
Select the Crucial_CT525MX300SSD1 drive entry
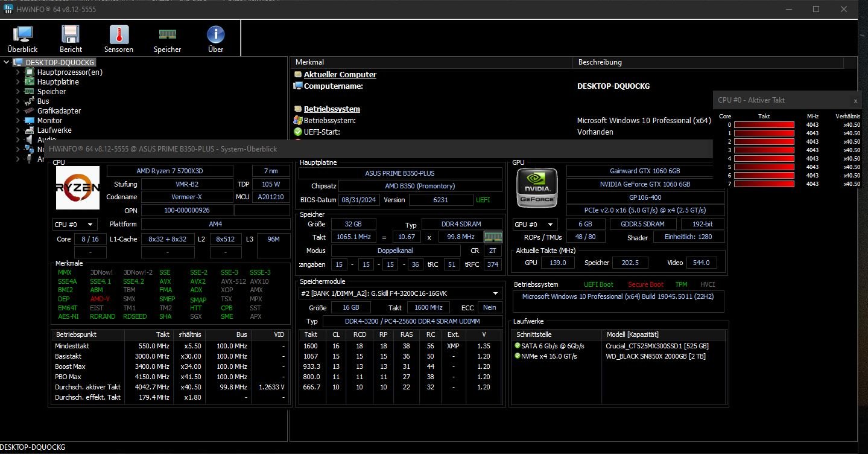(657, 346)
